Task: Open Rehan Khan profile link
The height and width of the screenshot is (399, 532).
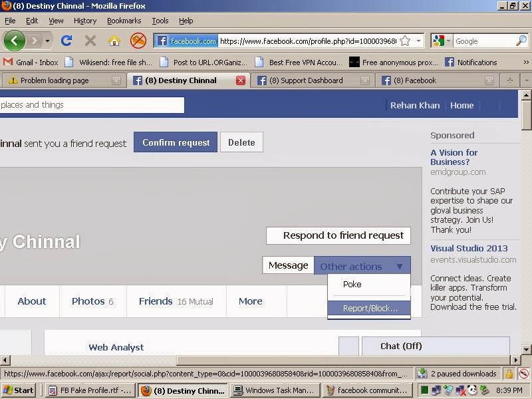Action: 414,106
